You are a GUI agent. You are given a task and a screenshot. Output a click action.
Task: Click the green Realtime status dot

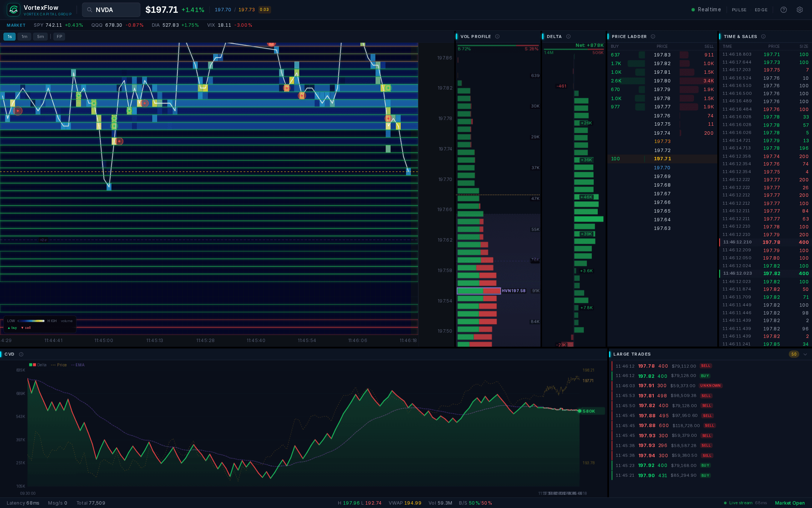[x=693, y=10]
